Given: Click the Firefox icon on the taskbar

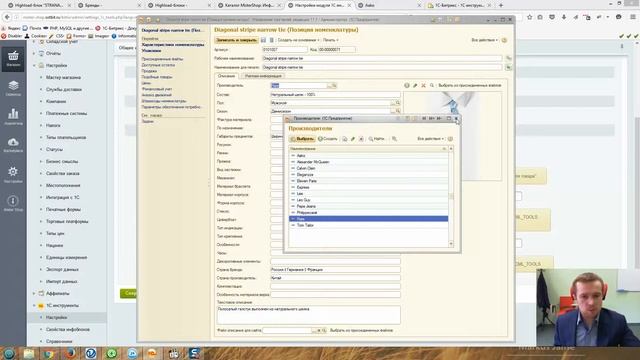Looking at the screenshot, I should [x=71, y=353].
